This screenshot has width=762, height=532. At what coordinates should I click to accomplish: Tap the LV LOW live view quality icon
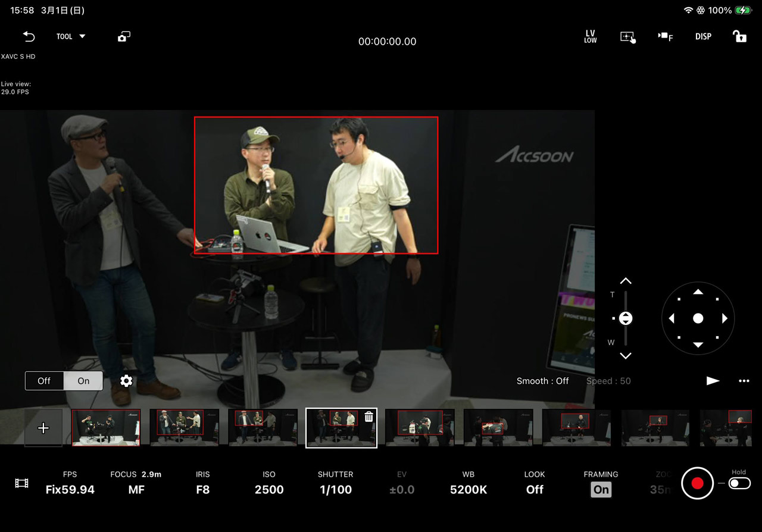[590, 37]
